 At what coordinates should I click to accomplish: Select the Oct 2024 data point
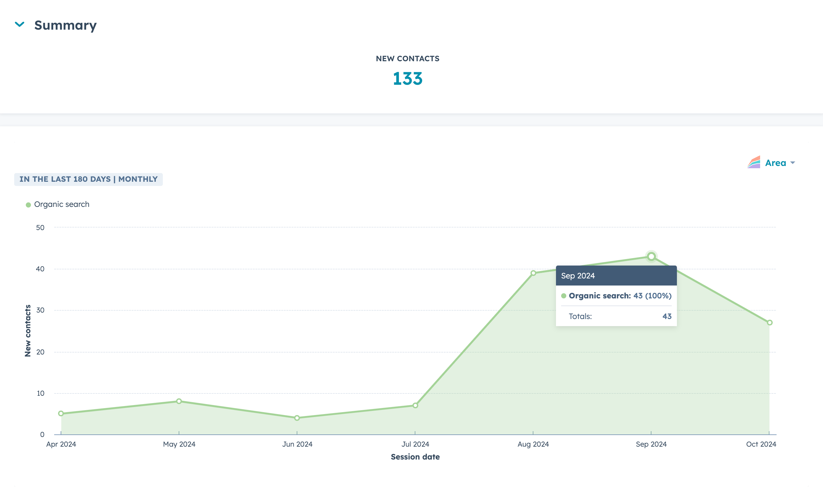click(769, 323)
